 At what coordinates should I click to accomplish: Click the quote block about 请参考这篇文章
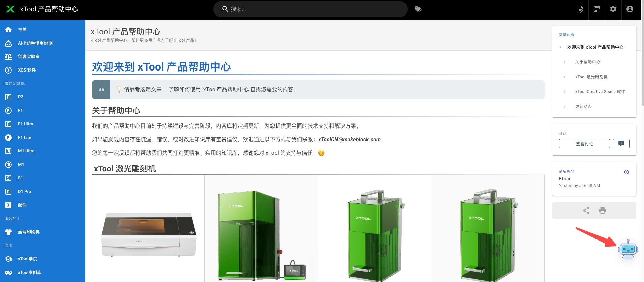click(318, 90)
